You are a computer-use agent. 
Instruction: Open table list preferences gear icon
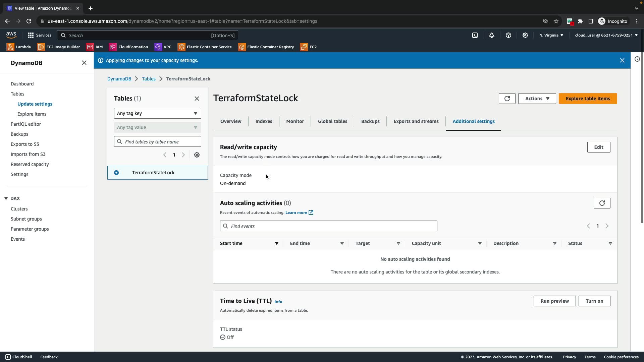[x=197, y=155]
